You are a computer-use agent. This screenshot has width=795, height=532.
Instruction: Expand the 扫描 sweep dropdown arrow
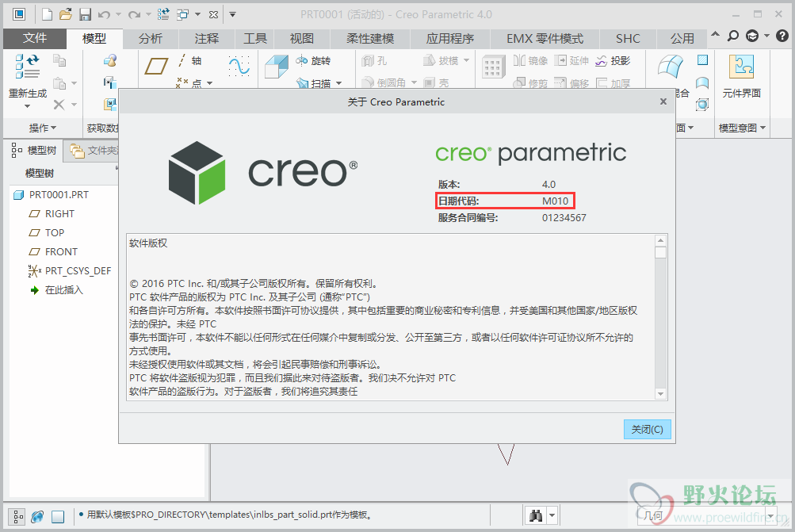coord(338,83)
